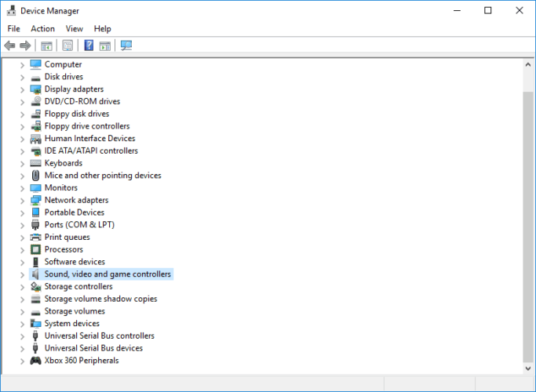Expand Universal Serial Bus devices chevron

[22, 349]
